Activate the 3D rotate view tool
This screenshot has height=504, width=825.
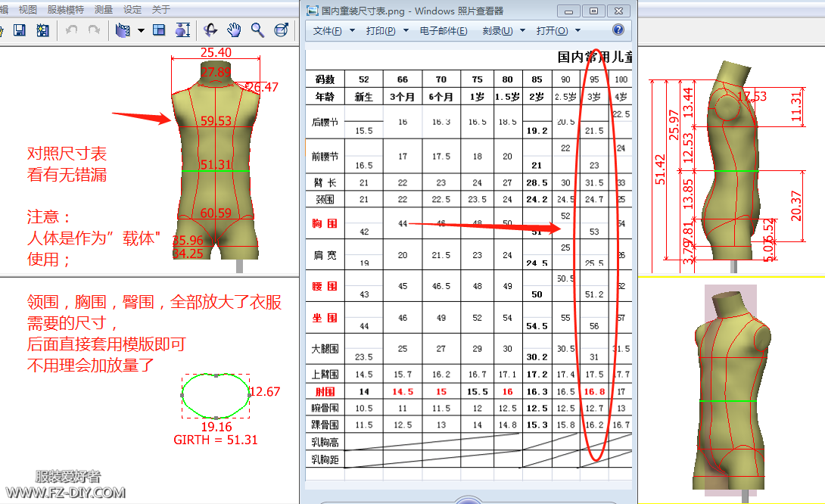[210, 30]
